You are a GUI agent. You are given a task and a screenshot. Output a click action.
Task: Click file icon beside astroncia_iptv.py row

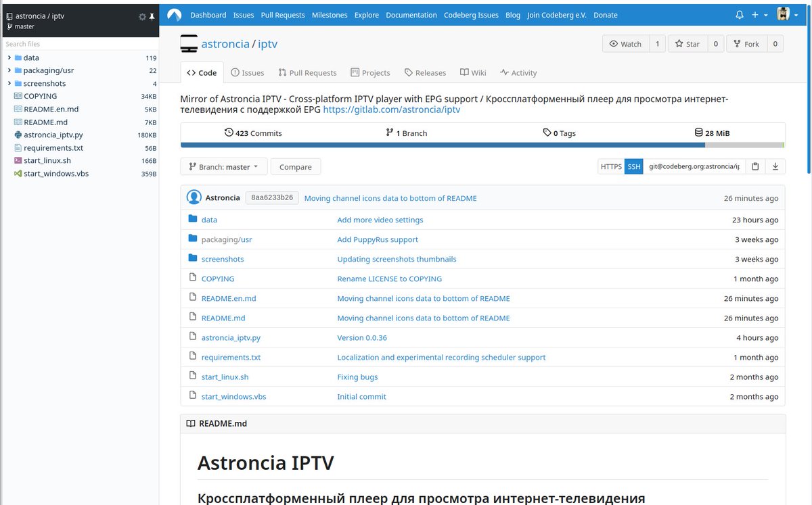pyautogui.click(x=193, y=337)
